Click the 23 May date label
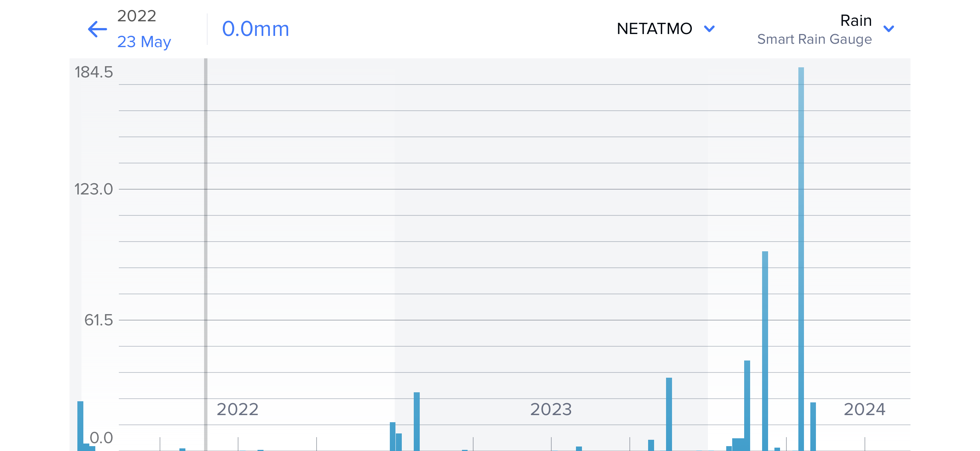Image resolution: width=980 pixels, height=451 pixels. point(144,42)
